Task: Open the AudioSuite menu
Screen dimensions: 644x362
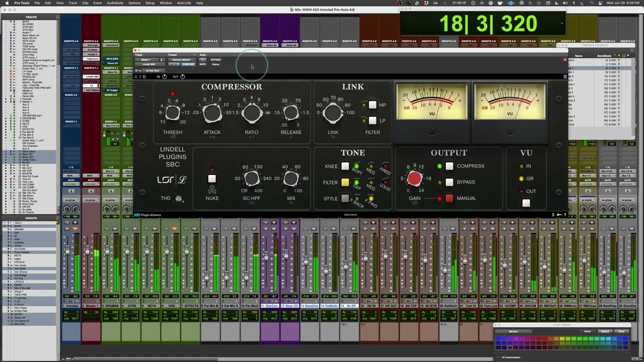Action: pyautogui.click(x=115, y=3)
